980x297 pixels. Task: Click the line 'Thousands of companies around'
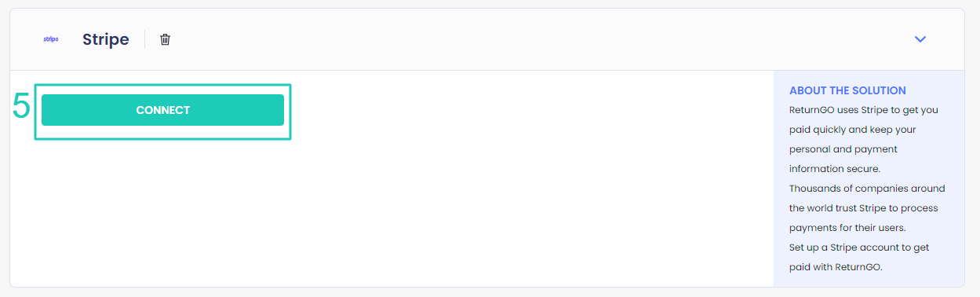(867, 189)
